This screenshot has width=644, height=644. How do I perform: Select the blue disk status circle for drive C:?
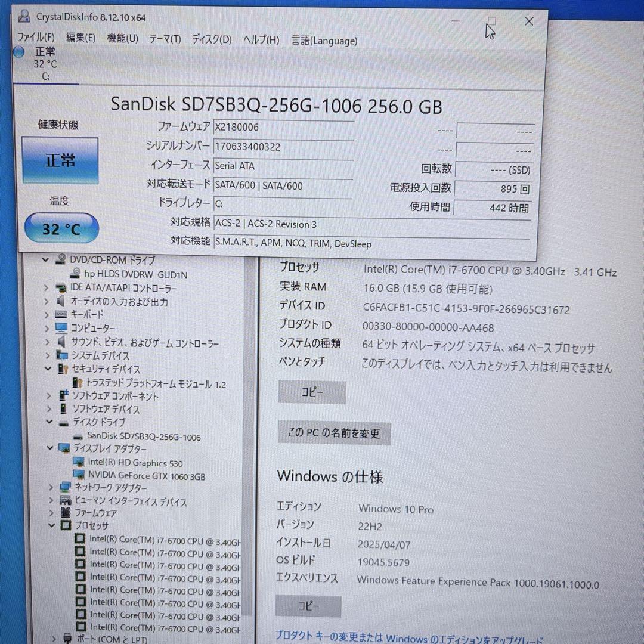(18, 52)
